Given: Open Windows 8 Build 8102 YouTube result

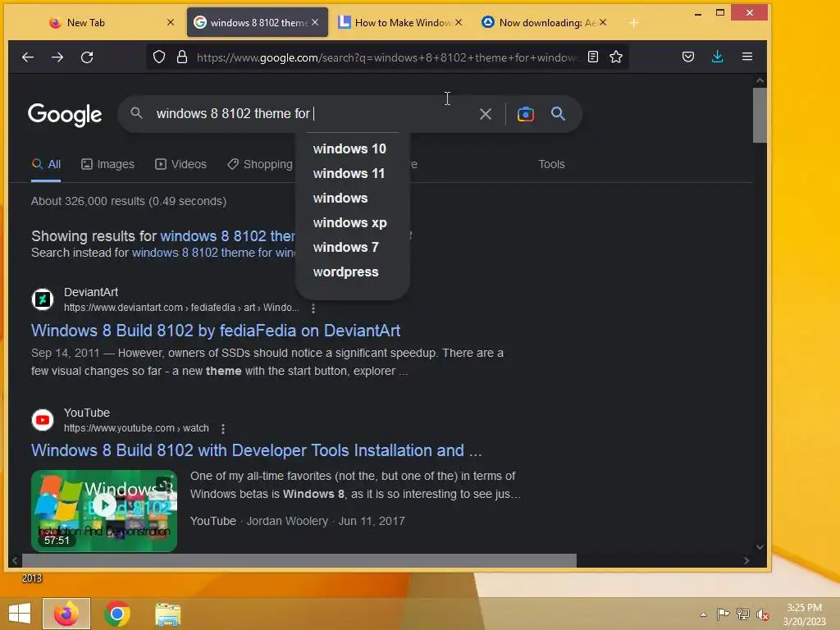Looking at the screenshot, I should coord(257,450).
